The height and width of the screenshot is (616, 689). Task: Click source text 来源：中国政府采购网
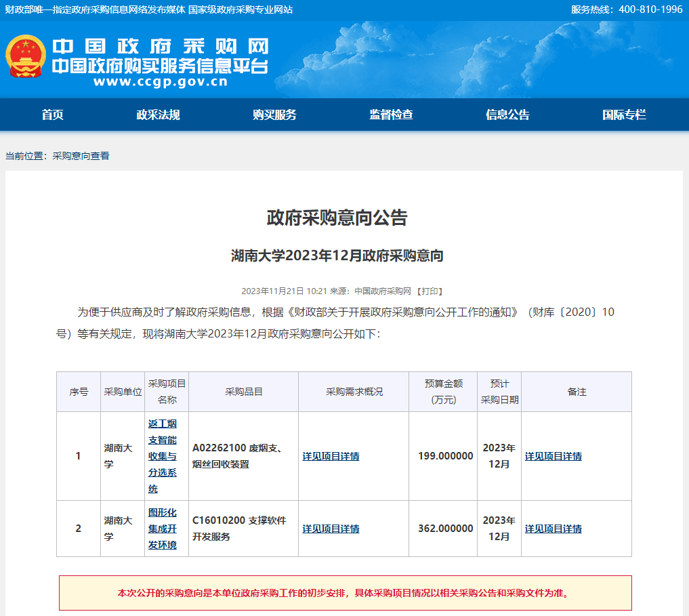(x=371, y=291)
